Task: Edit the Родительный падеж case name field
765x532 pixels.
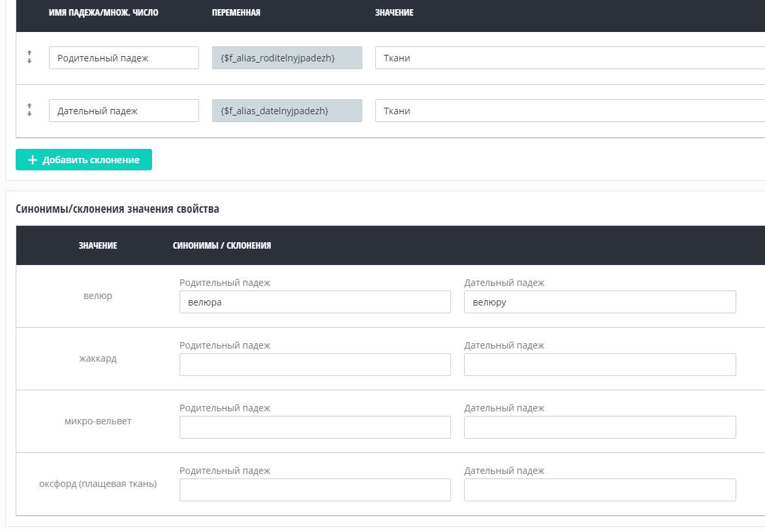Action: point(123,58)
